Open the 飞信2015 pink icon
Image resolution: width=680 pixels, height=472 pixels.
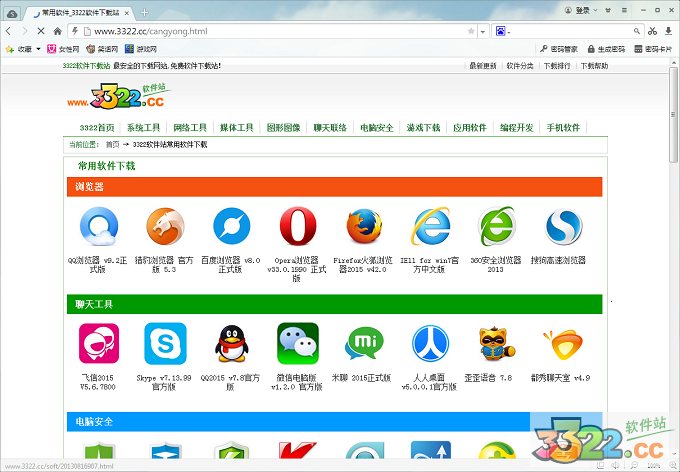click(99, 344)
